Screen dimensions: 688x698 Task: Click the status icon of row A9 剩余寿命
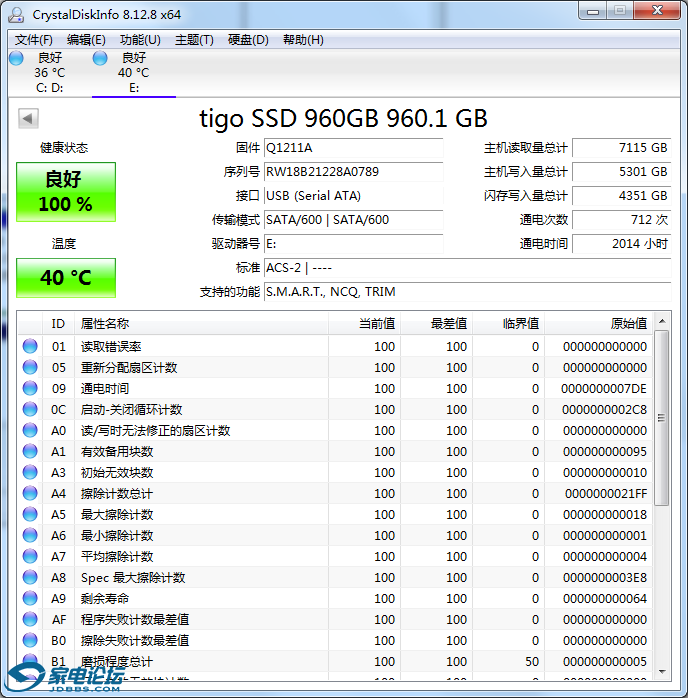point(30,598)
